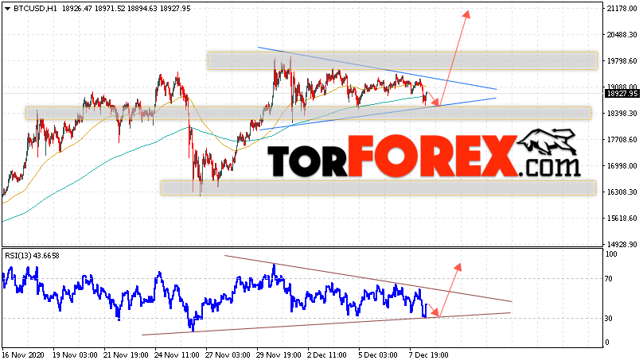Select the BTCUSD,H1 symbol title

[x=35, y=9]
